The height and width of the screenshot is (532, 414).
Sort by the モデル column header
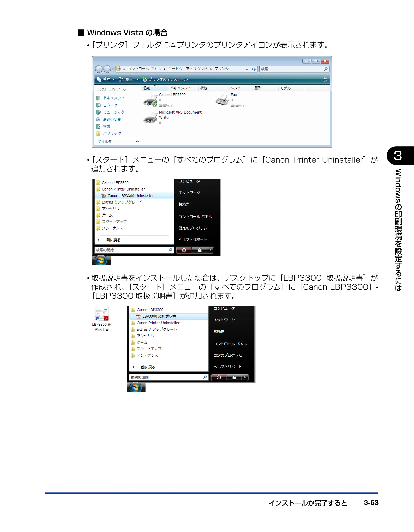(x=292, y=88)
